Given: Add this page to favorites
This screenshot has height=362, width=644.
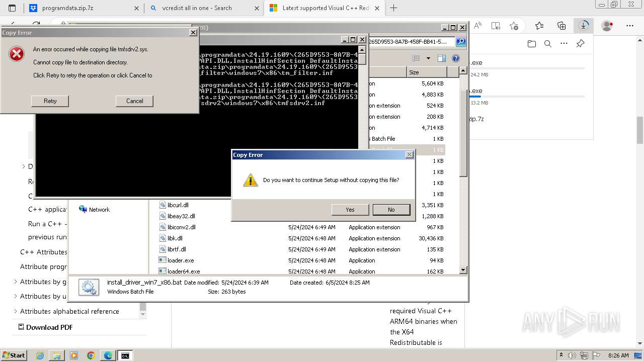Looking at the screenshot, I should [x=514, y=26].
